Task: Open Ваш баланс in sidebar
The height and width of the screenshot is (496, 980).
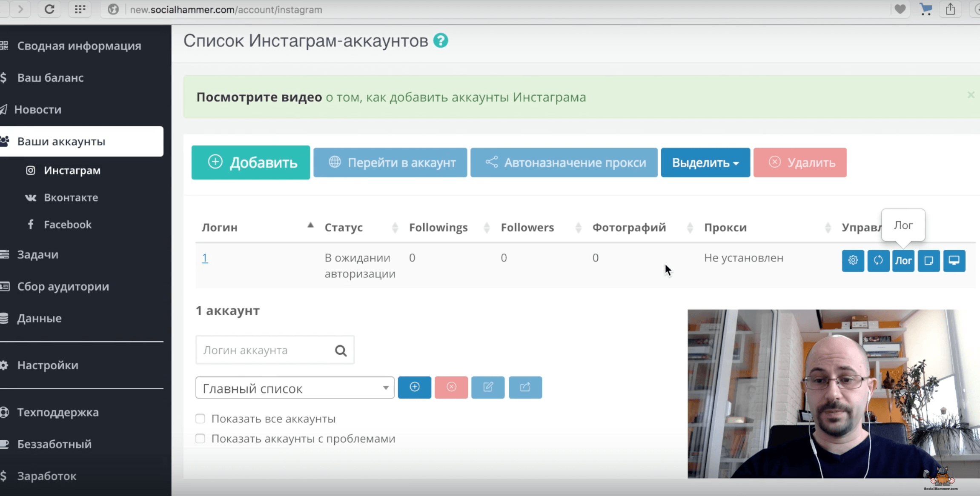Action: click(x=50, y=77)
